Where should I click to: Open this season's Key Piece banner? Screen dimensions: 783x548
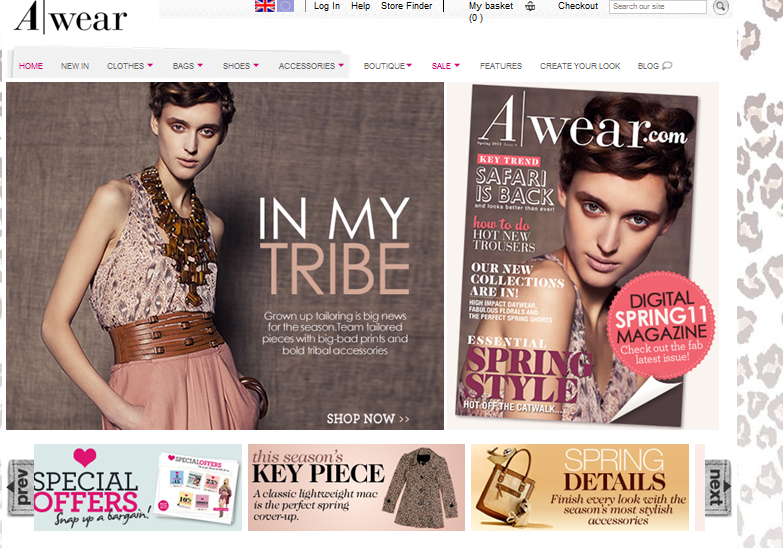[357, 488]
